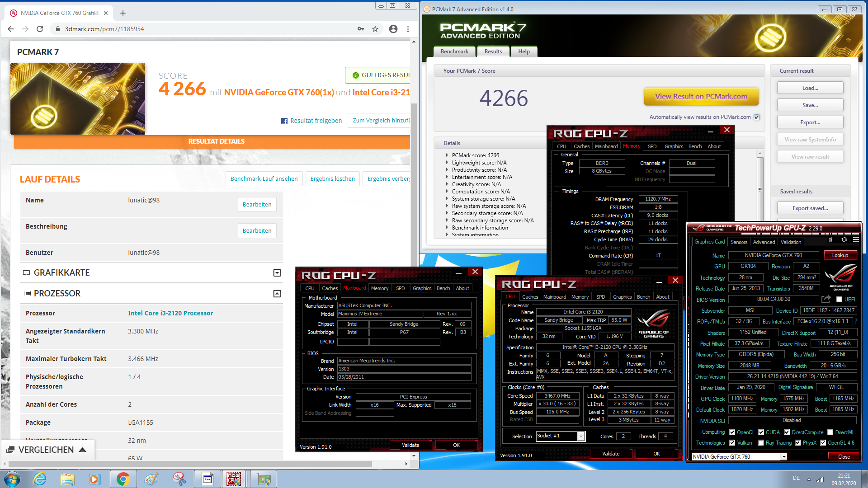Open the Advanced tab in GPU-Z
The height and width of the screenshot is (488, 868).
click(764, 242)
